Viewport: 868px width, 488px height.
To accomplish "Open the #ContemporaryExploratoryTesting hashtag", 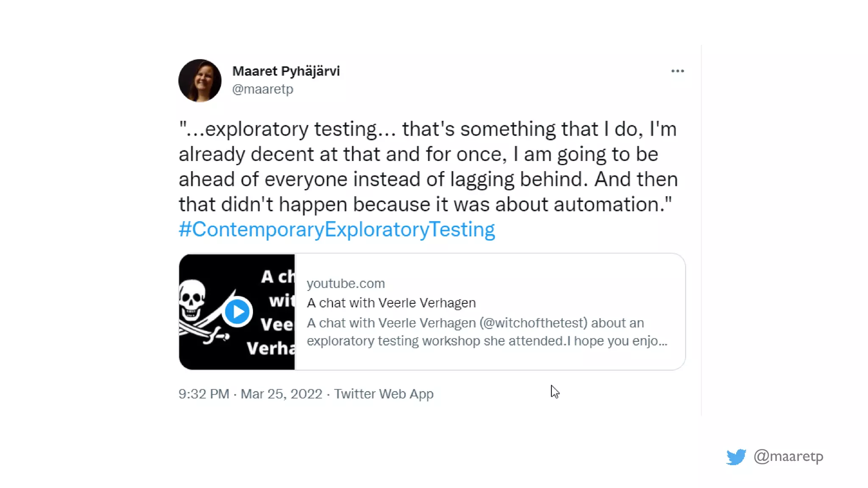I will point(337,230).
